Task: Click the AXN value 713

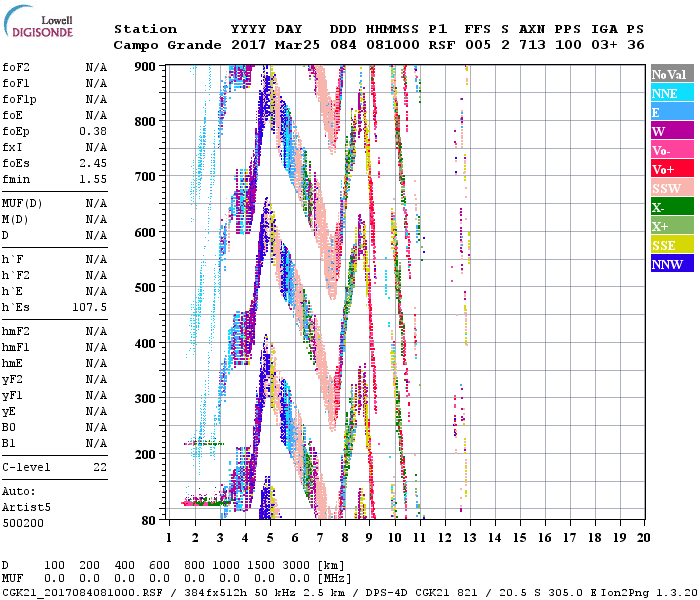Action: coord(532,45)
